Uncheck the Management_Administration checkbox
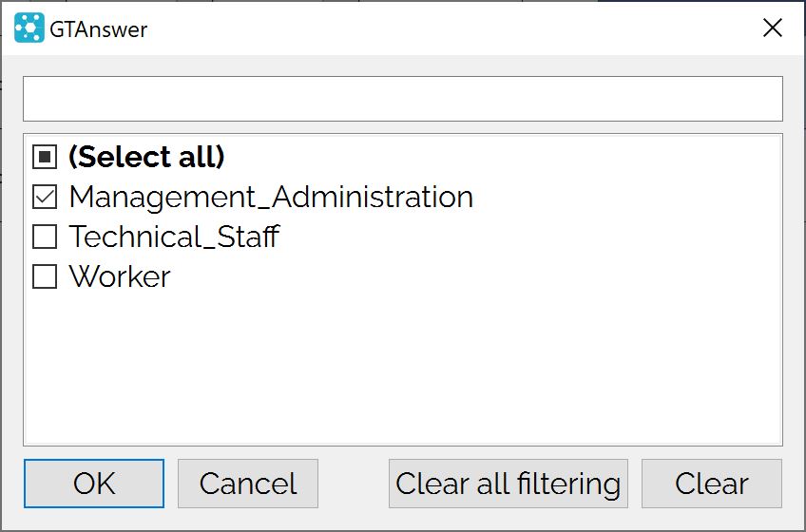 45,197
